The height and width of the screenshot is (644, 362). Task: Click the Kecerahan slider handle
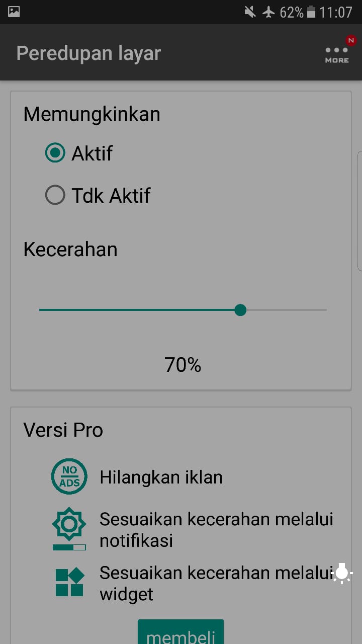[240, 310]
